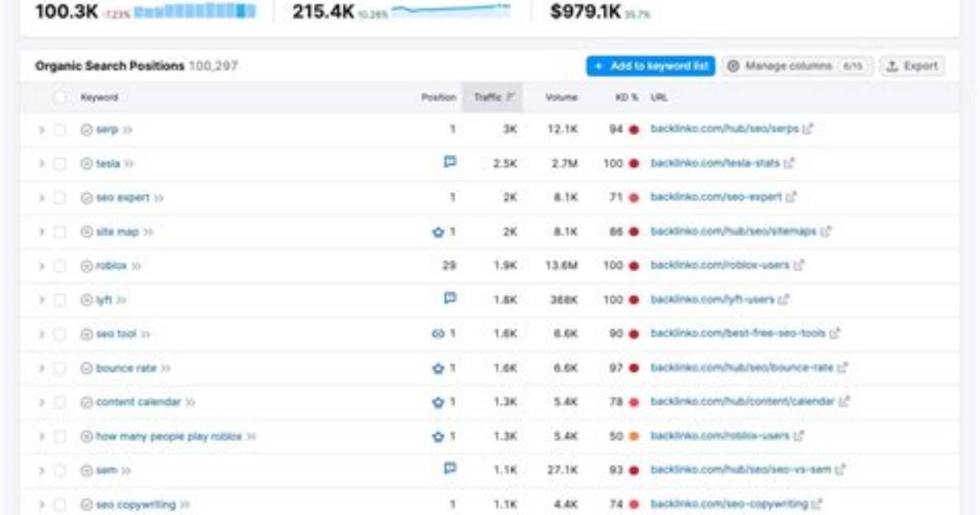This screenshot has height=515, width=980.
Task: Click the 100.3K keywords value
Action: pyautogui.click(x=66, y=11)
